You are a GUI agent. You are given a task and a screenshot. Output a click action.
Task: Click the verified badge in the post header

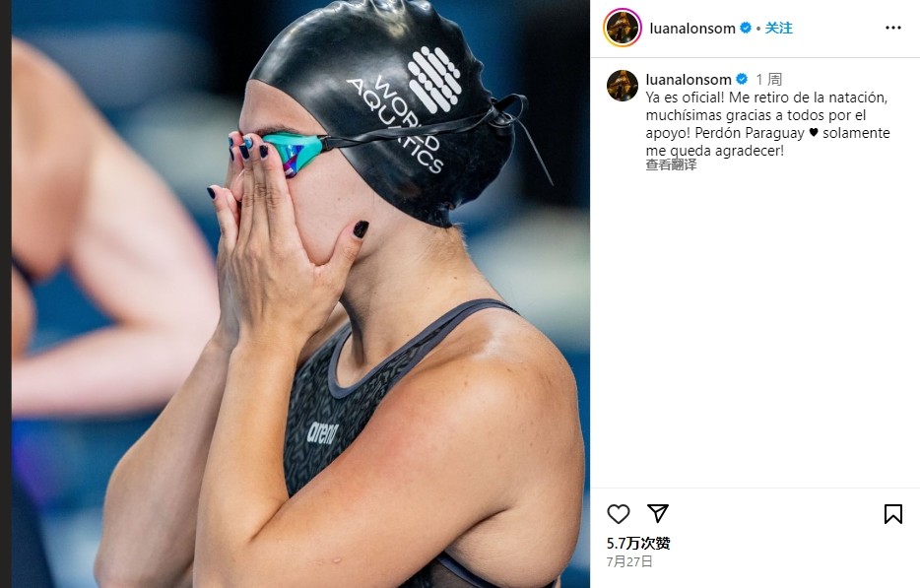coord(745,28)
